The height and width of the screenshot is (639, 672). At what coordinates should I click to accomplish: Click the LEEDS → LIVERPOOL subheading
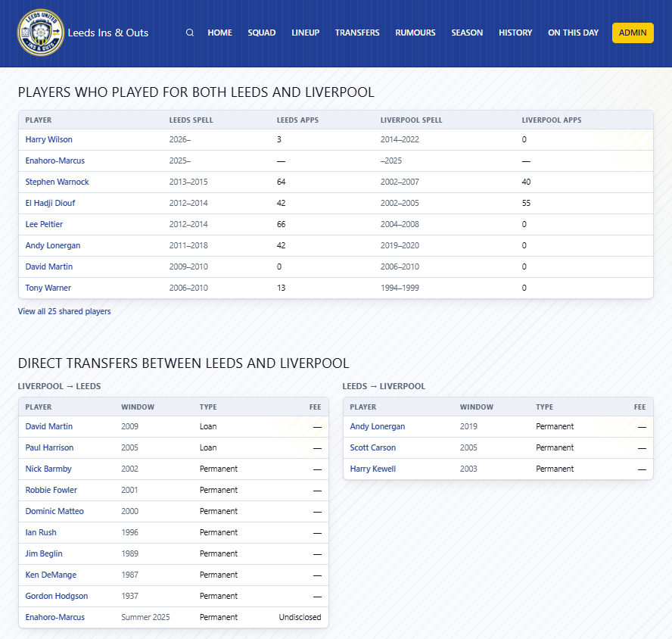[x=384, y=386]
